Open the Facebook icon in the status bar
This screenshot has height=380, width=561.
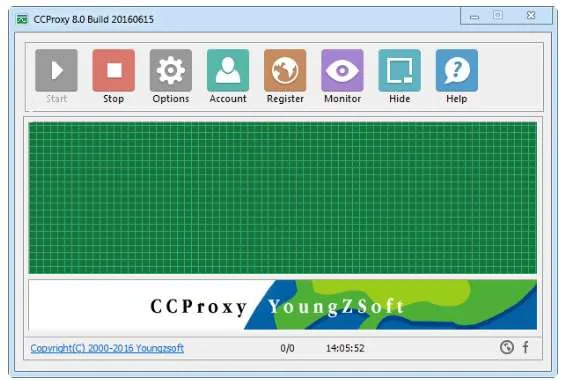[x=526, y=347]
